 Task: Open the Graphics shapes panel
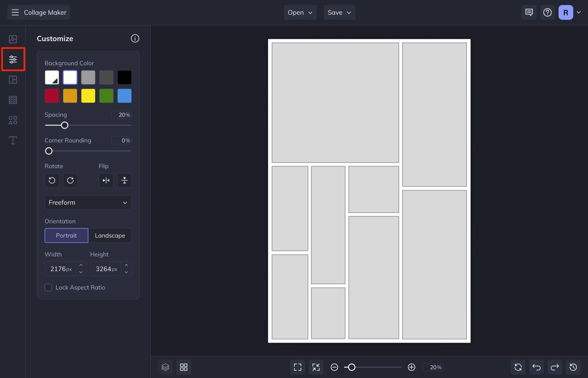pyautogui.click(x=13, y=120)
